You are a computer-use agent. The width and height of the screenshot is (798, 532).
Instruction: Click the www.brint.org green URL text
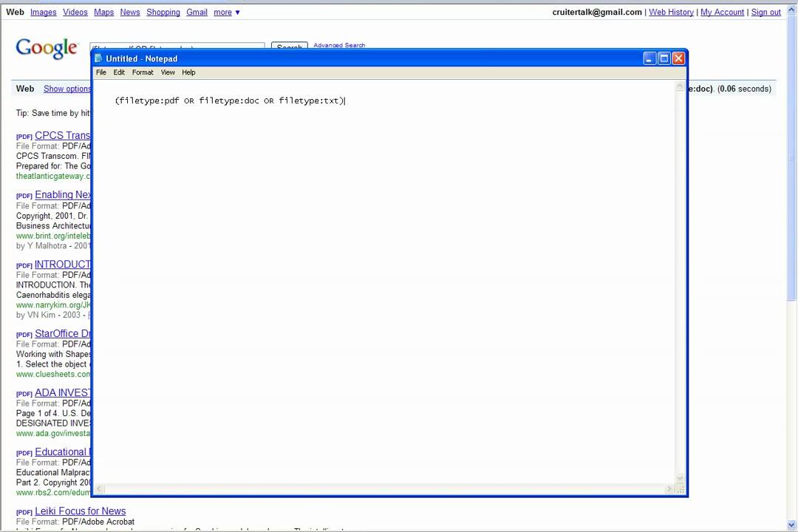pyautogui.click(x=53, y=236)
